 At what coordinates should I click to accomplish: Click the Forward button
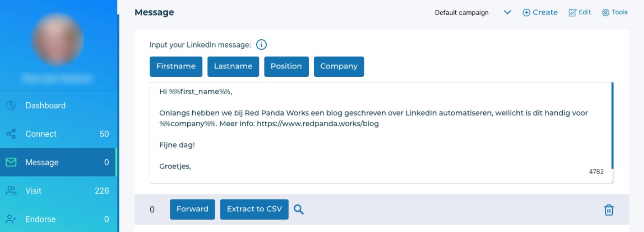pos(192,209)
